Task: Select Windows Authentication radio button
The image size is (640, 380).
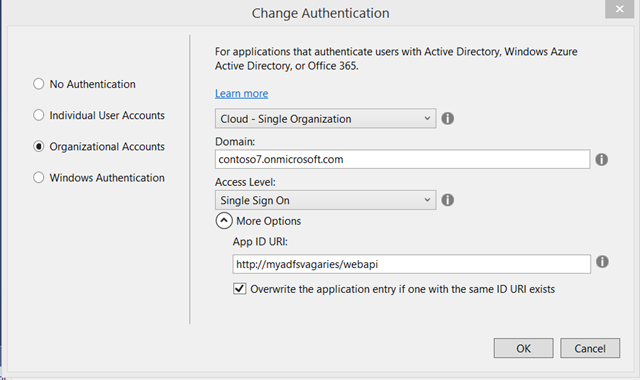Action: [x=38, y=178]
